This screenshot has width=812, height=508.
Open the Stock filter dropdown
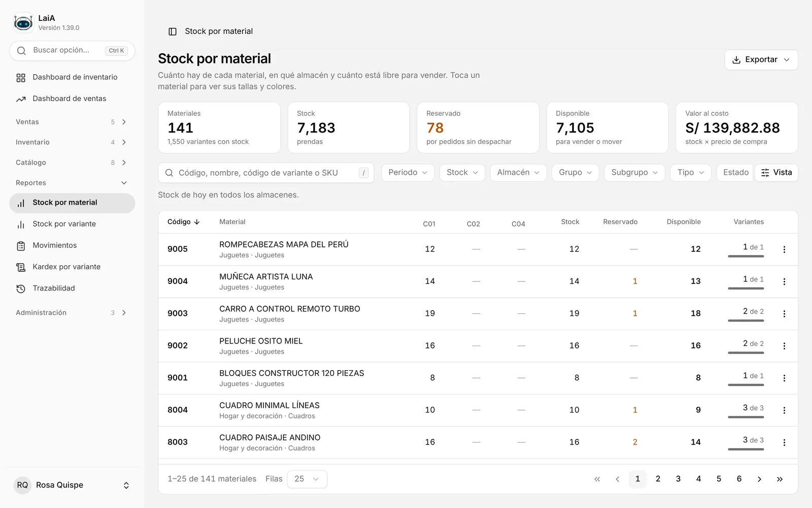[x=462, y=173]
